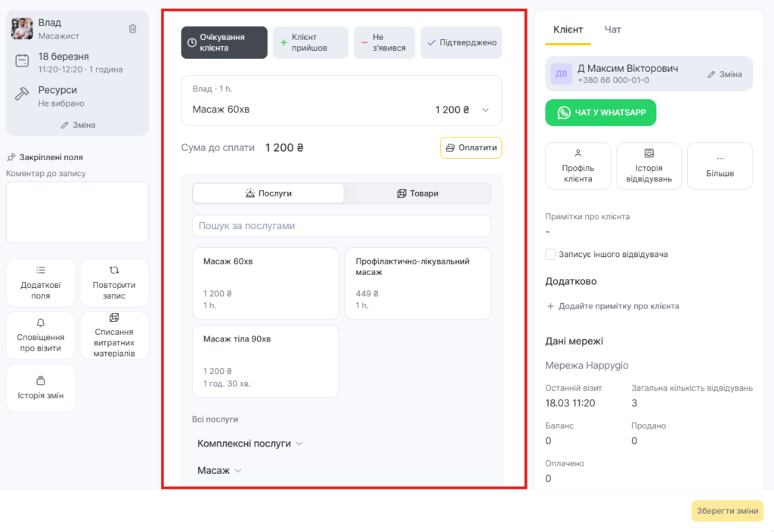
Task: Open Профіль клієнта
Action: click(x=577, y=165)
